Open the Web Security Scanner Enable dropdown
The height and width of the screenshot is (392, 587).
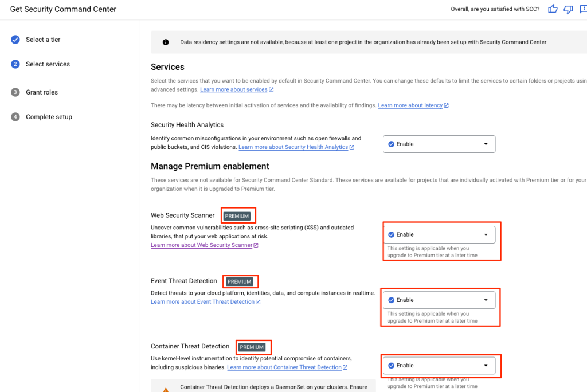(x=439, y=235)
